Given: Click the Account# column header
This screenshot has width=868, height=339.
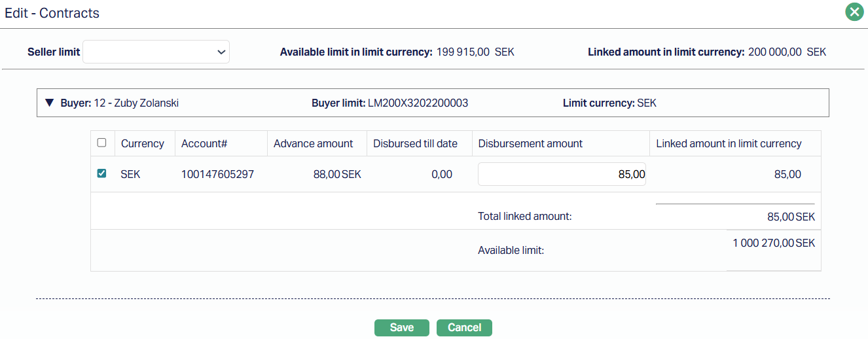Looking at the screenshot, I should (203, 144).
